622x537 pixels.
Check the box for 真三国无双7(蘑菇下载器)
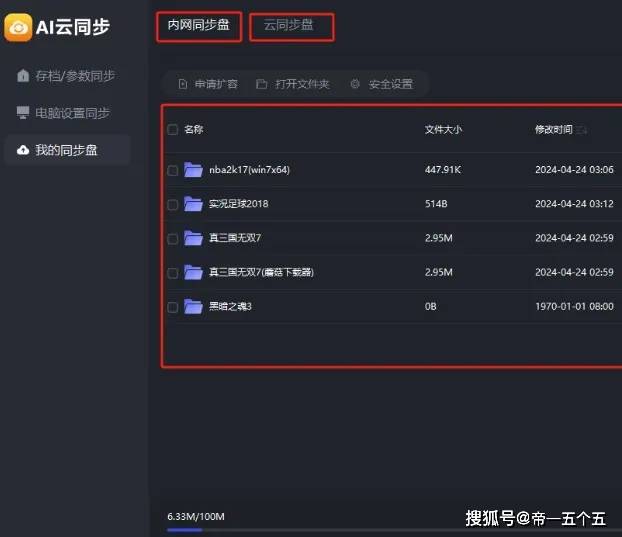pyautogui.click(x=173, y=272)
